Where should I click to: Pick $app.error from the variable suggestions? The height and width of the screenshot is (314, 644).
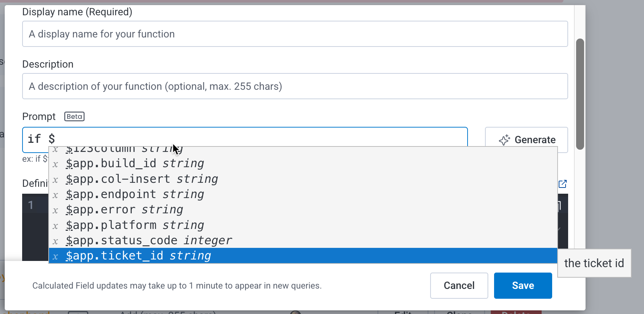(x=123, y=210)
